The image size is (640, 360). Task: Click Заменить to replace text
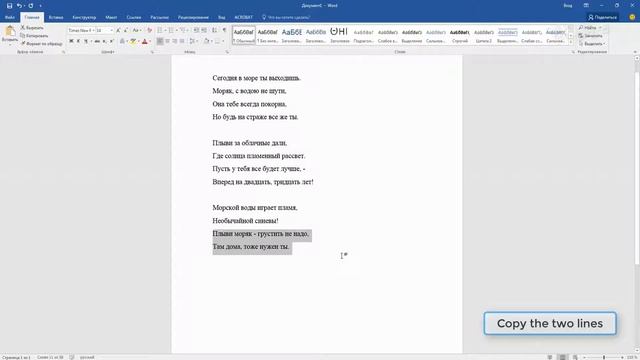click(x=591, y=36)
